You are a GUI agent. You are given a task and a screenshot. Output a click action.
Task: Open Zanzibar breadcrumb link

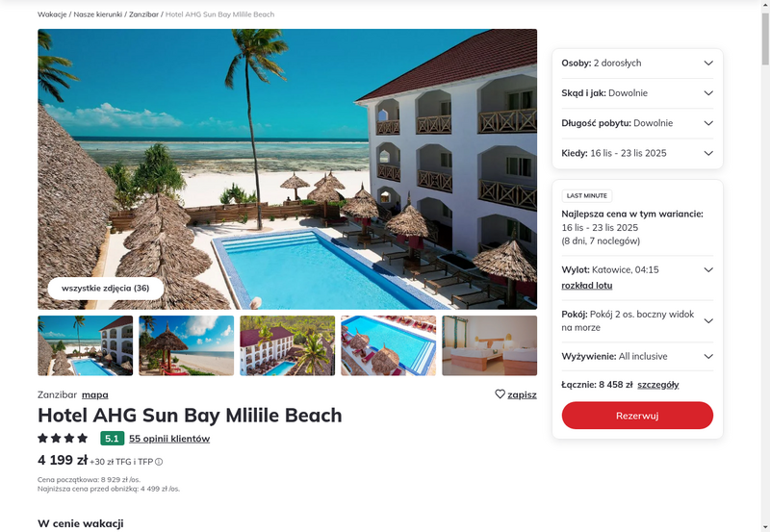click(143, 14)
